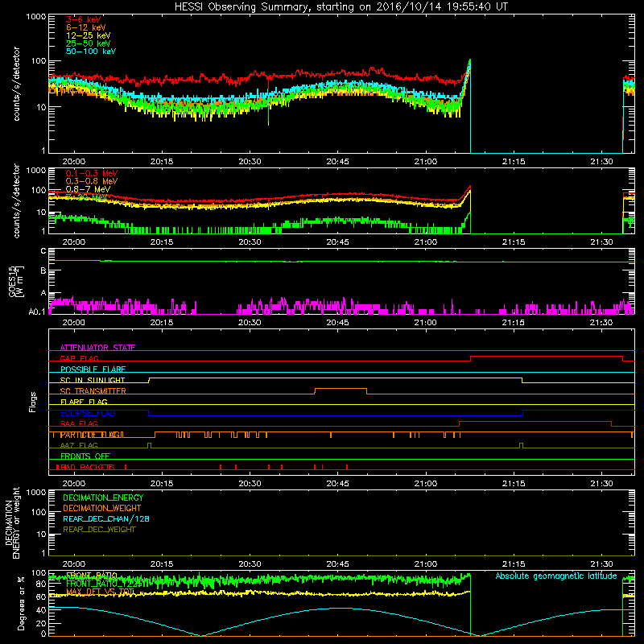This screenshot has height=644, width=644.
Task: Click the "20:30" tick under the MeV panel
Action: point(250,242)
